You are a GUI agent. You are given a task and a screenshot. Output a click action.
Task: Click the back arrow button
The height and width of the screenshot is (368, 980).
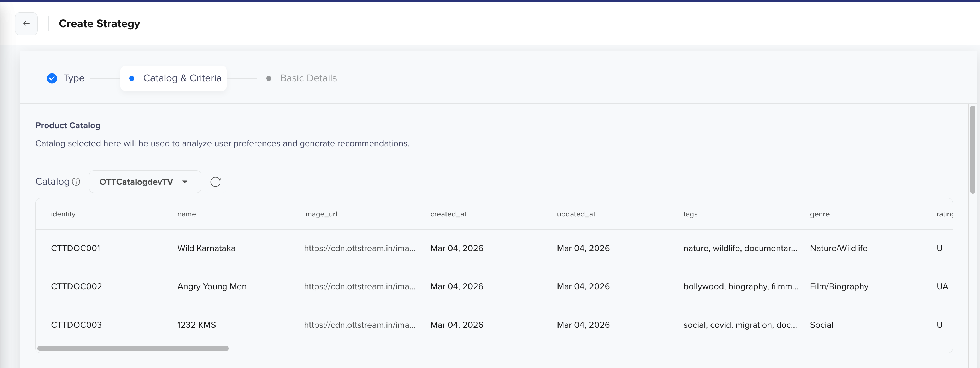pos(26,24)
